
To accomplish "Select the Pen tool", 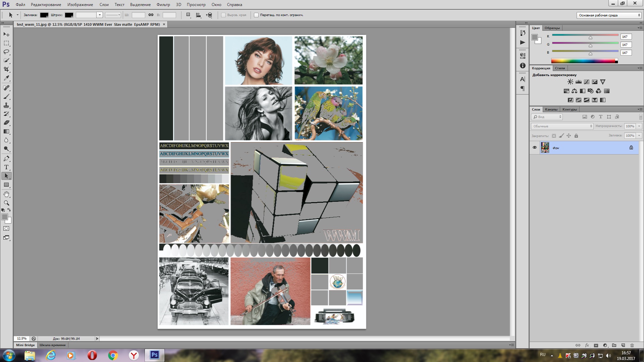I will 6,159.
